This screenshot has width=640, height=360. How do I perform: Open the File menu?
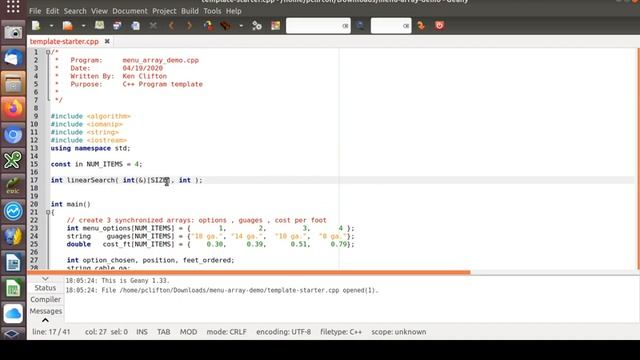[x=35, y=11]
